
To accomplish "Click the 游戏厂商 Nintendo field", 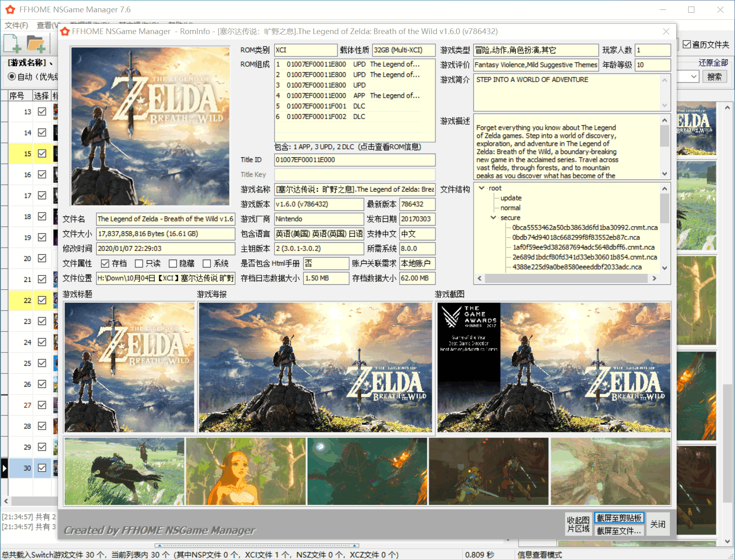I will tap(319, 219).
